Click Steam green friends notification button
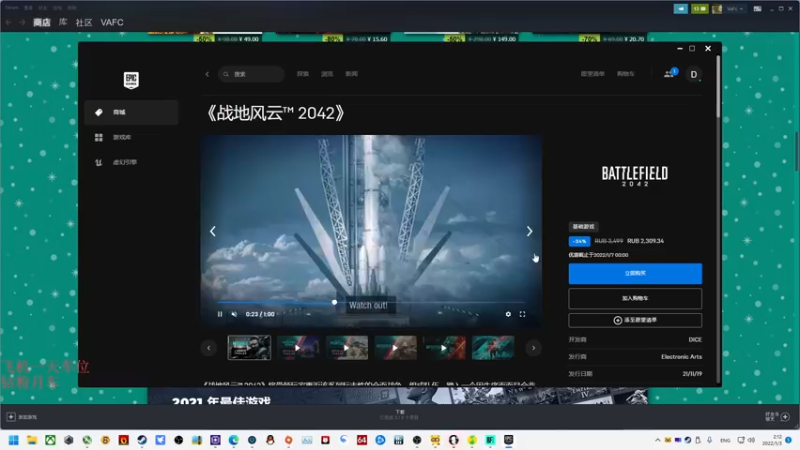The height and width of the screenshot is (450, 800). coord(699,9)
